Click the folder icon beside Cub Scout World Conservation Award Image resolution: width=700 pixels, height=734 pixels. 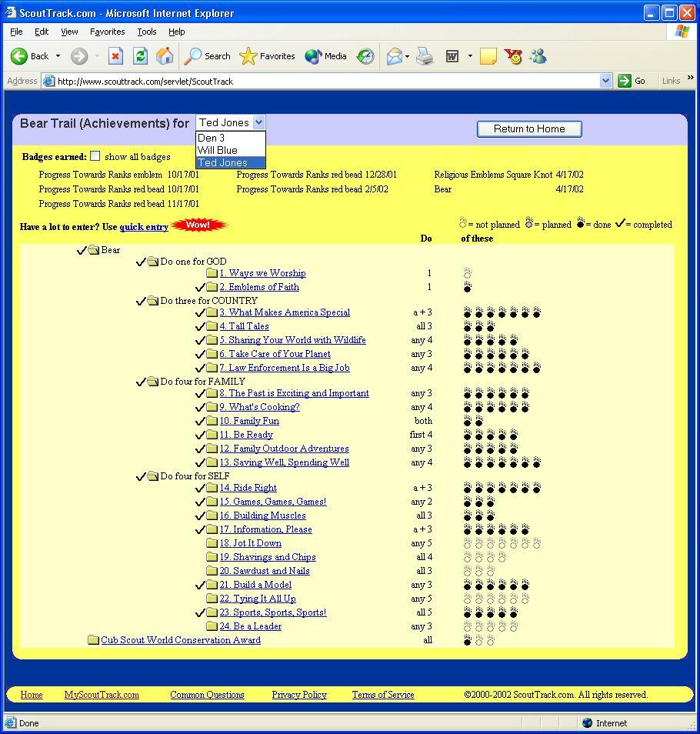[93, 640]
